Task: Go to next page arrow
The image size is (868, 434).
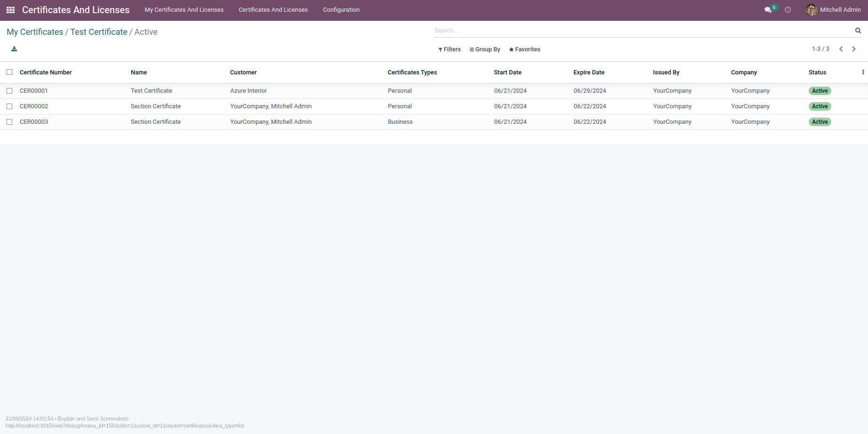Action: click(x=854, y=49)
